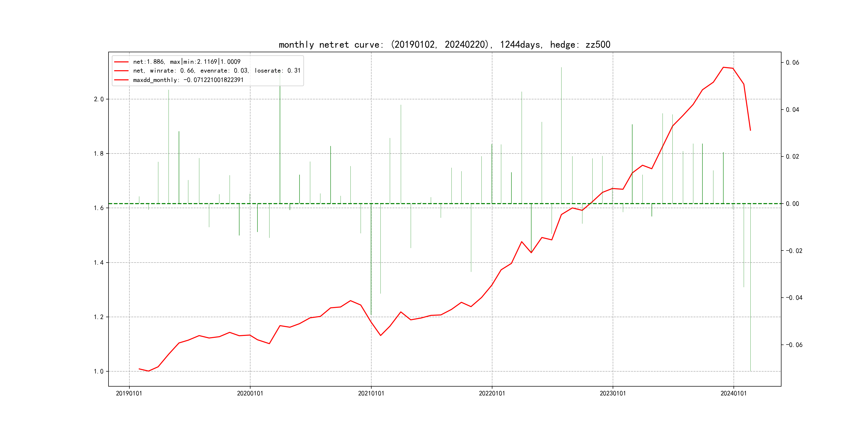Click the 20230101 x-axis label
Image resolution: width=868 pixels, height=434 pixels.
[x=613, y=393]
